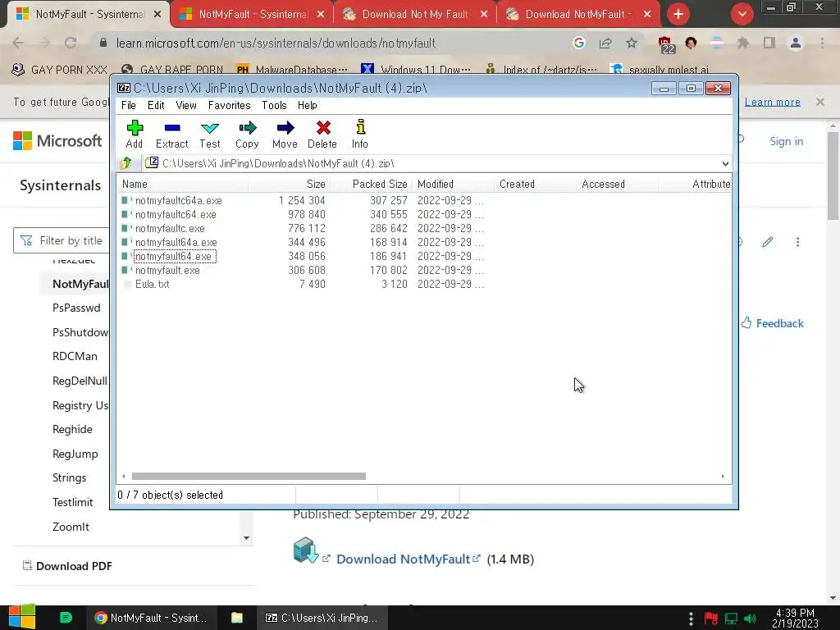Open the Tools menu in 7-Zip
840x630 pixels.
(x=274, y=105)
